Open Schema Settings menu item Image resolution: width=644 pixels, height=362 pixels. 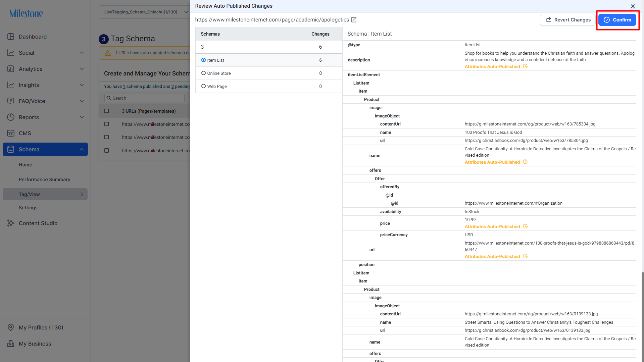28,208
